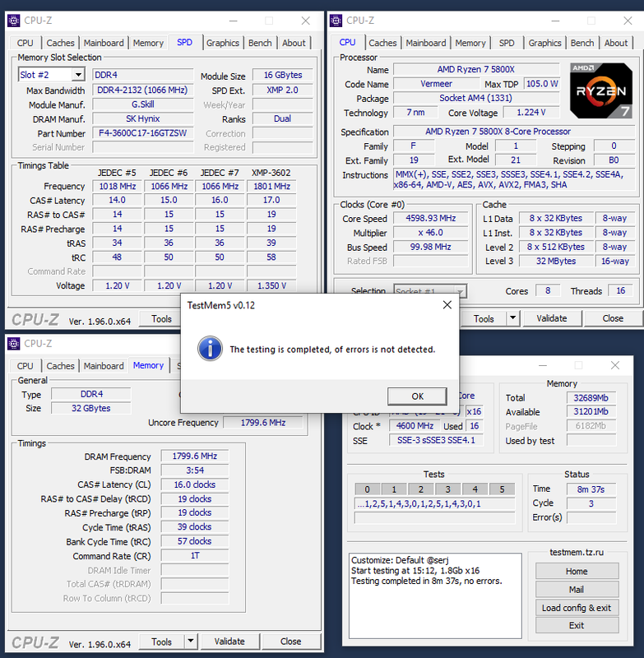Click the Mail button in TestMem5

pyautogui.click(x=577, y=589)
